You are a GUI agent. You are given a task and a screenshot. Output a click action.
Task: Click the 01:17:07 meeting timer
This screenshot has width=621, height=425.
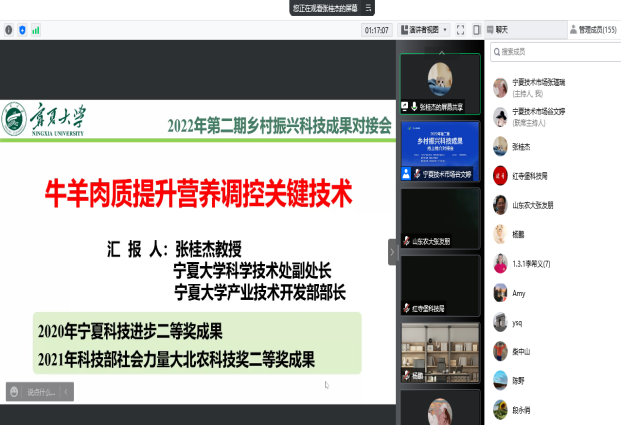[376, 30]
